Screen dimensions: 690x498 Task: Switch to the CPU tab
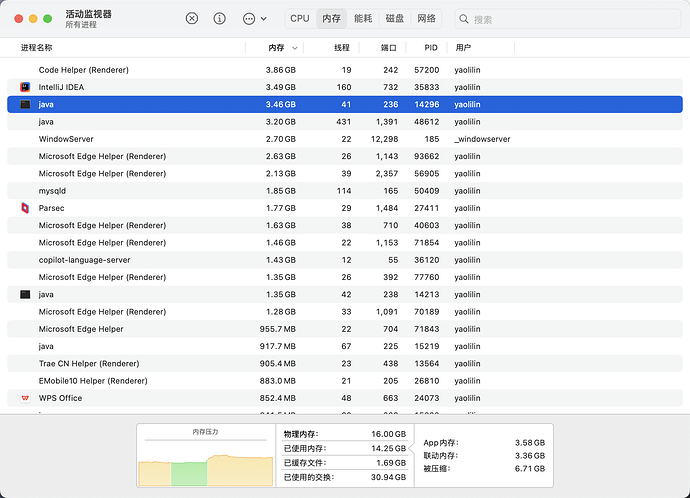pyautogui.click(x=300, y=18)
